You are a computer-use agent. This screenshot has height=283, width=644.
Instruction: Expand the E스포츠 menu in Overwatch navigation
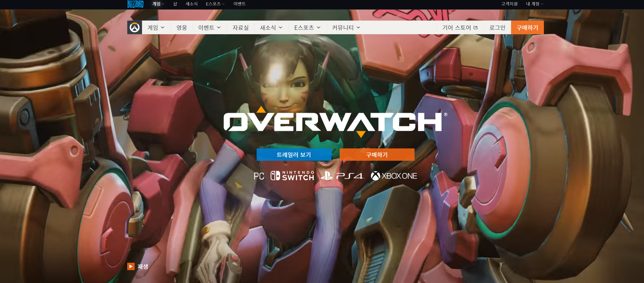307,27
